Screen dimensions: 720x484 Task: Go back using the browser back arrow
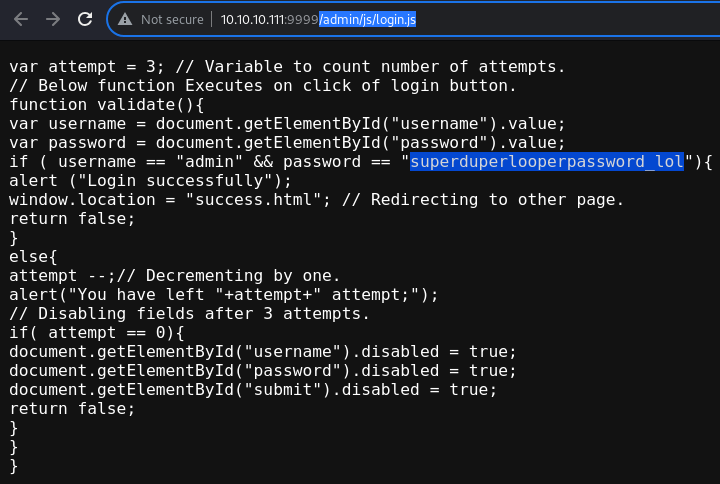[x=21, y=19]
